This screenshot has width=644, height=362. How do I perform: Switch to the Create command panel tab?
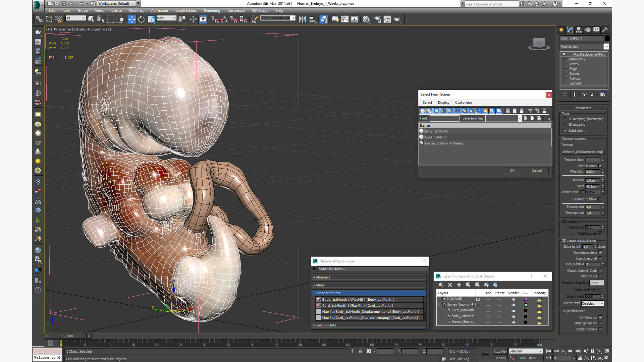(561, 30)
